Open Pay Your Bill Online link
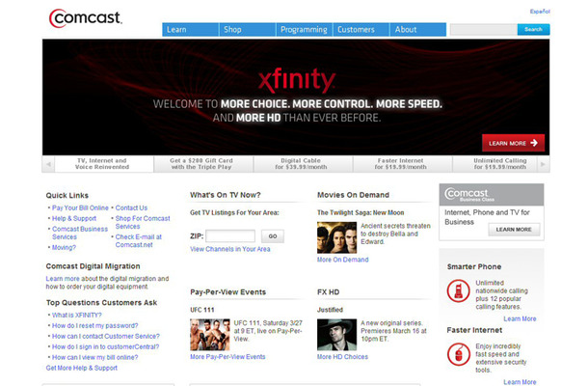588x386 pixels. click(x=80, y=208)
